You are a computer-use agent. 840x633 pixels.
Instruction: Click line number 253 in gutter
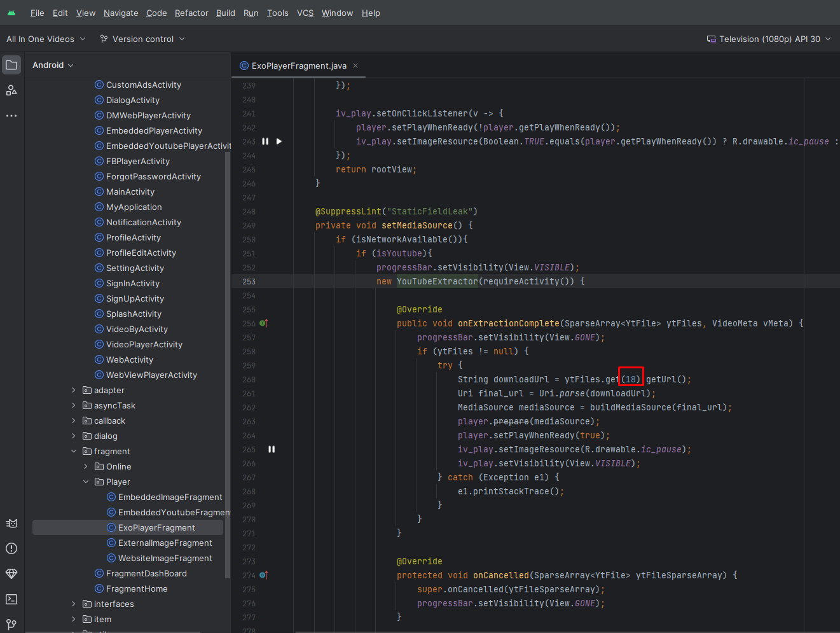249,281
